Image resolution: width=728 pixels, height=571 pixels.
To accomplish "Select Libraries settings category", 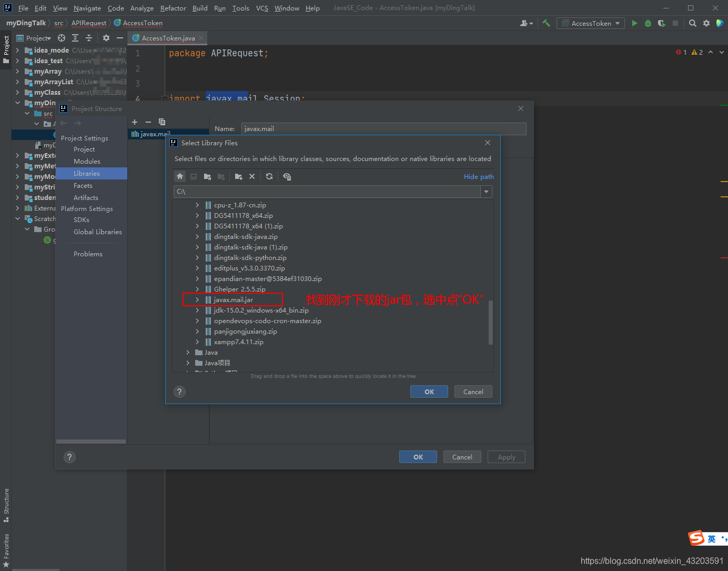I will coord(92,174).
